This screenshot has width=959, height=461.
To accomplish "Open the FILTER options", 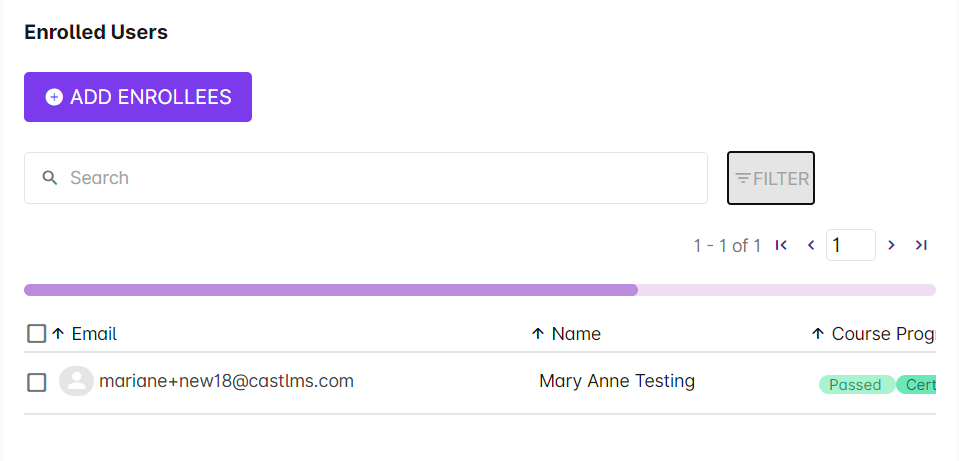I will [x=771, y=178].
